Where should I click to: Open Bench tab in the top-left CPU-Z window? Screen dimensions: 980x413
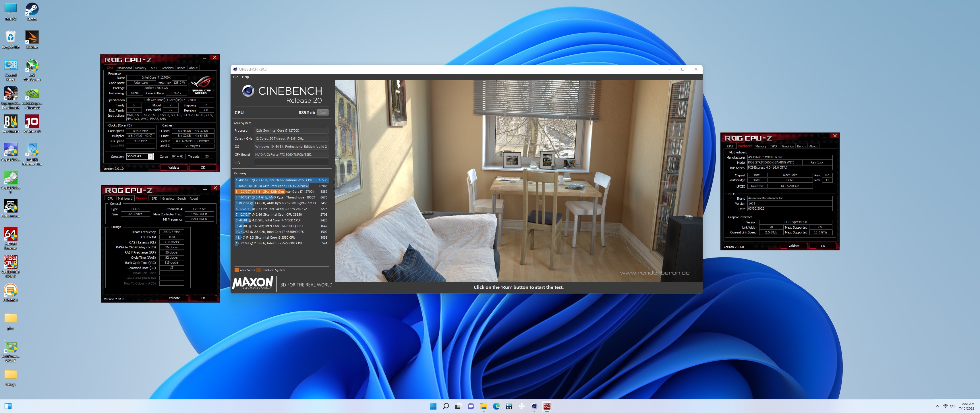pos(181,68)
